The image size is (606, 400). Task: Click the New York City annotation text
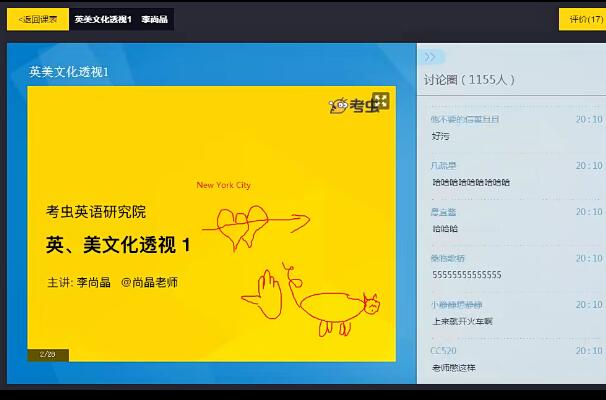224,185
